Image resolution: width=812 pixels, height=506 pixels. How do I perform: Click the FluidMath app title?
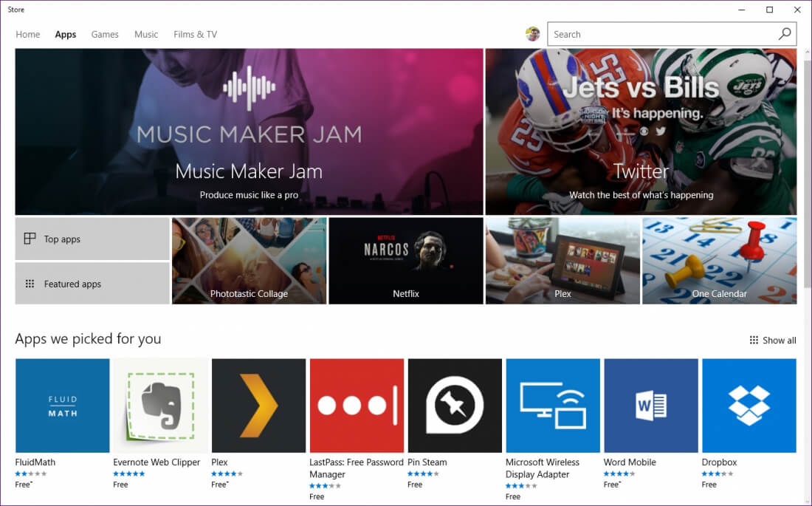pyautogui.click(x=35, y=462)
